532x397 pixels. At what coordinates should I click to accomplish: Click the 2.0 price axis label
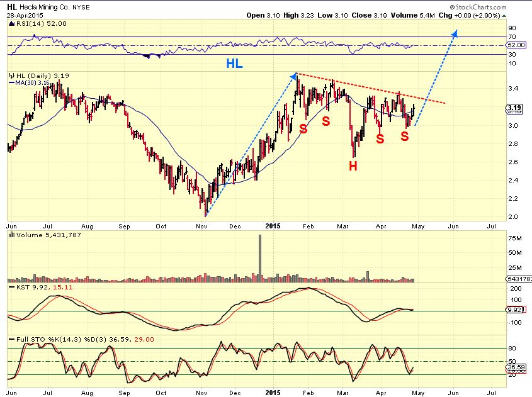tap(513, 216)
